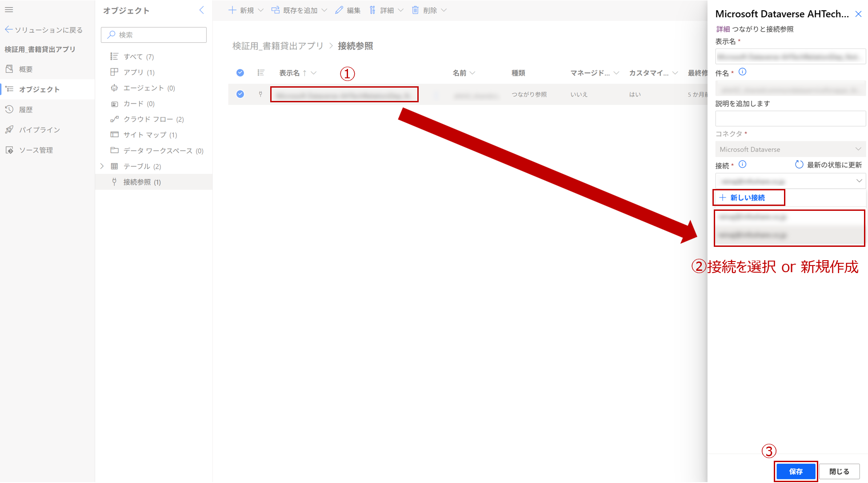
Task: Click the オブジェクト search field
Action: point(154,35)
